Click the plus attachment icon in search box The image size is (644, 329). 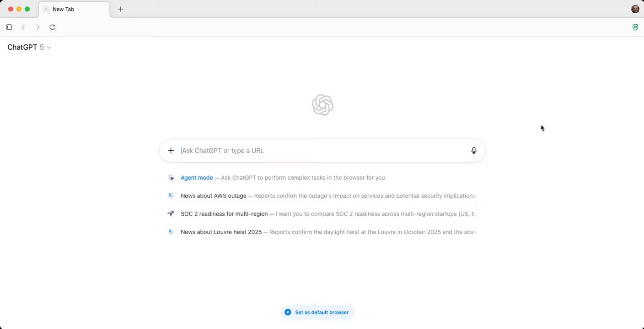171,151
